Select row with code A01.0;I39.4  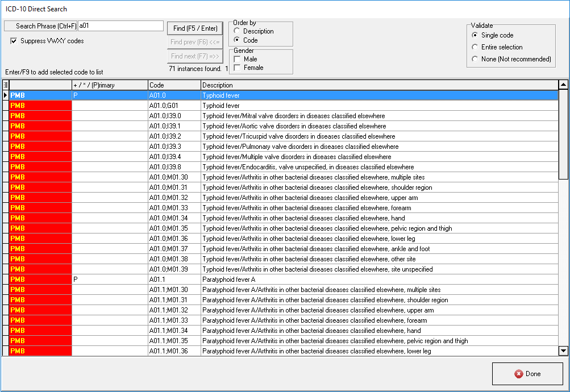284,157
